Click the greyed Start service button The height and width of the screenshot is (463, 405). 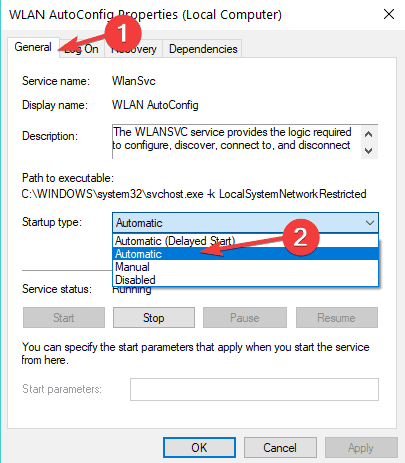(x=64, y=317)
